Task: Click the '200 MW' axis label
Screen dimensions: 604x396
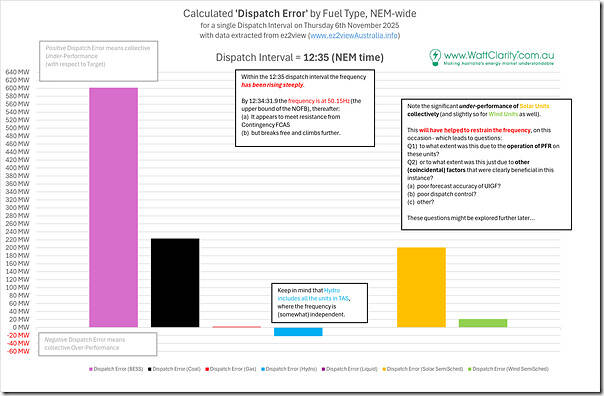Action: tap(17, 248)
